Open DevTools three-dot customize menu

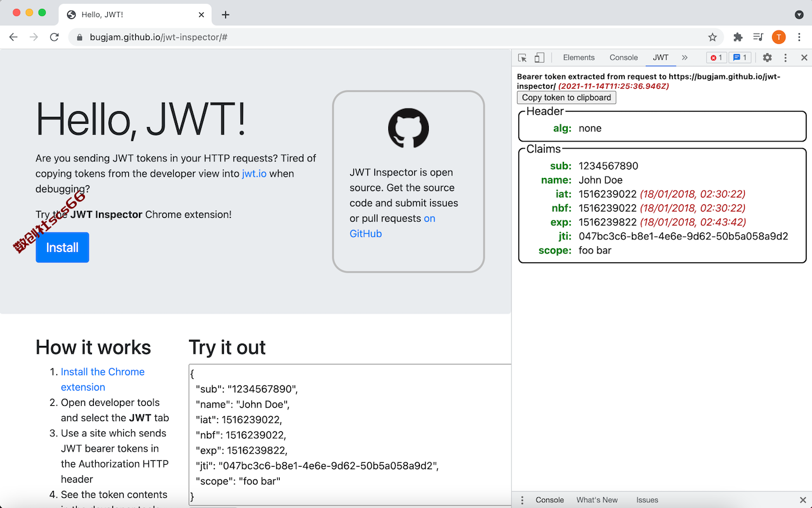785,58
